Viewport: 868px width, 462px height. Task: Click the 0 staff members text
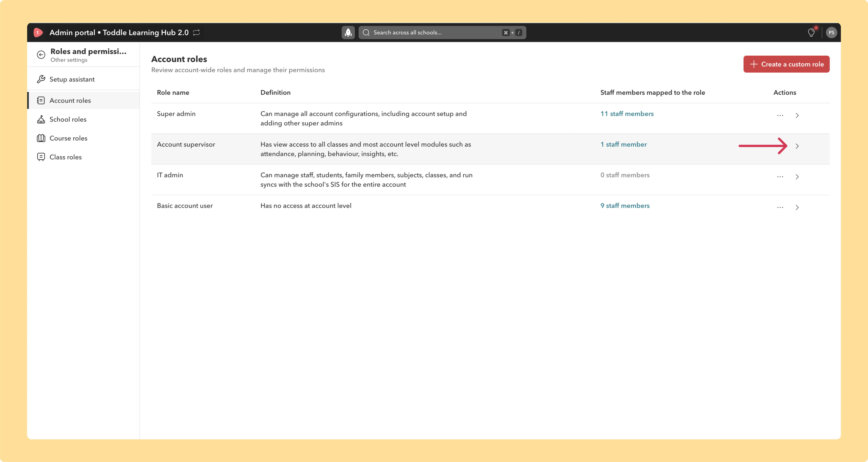625,175
